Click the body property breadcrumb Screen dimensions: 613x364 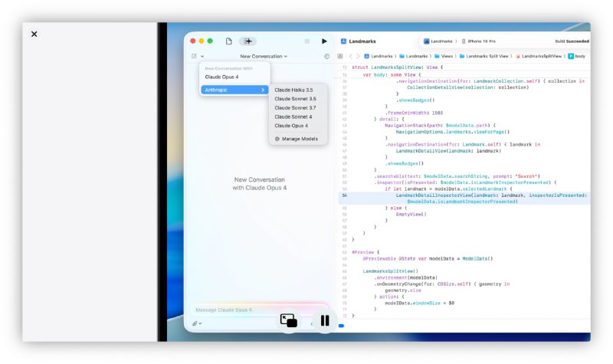[x=577, y=56]
